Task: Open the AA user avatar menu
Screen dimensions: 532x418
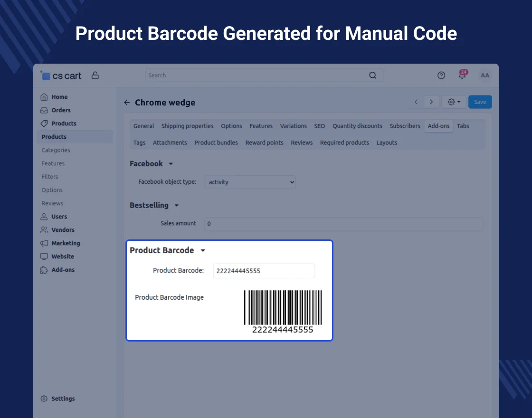Action: 484,76
